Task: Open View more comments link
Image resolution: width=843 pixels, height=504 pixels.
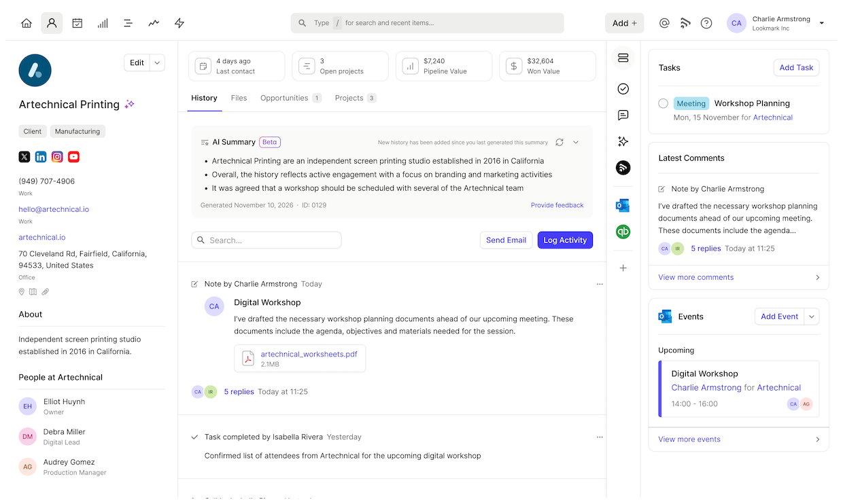Action: coord(695,277)
